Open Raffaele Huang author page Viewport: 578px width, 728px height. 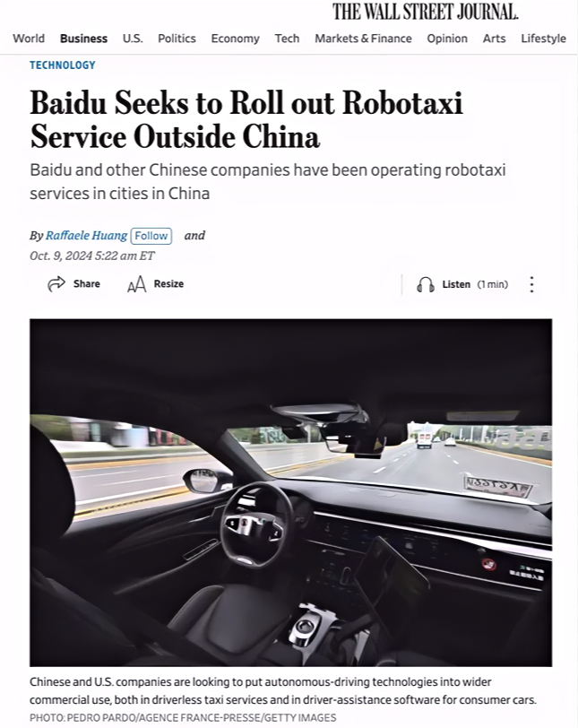point(86,236)
